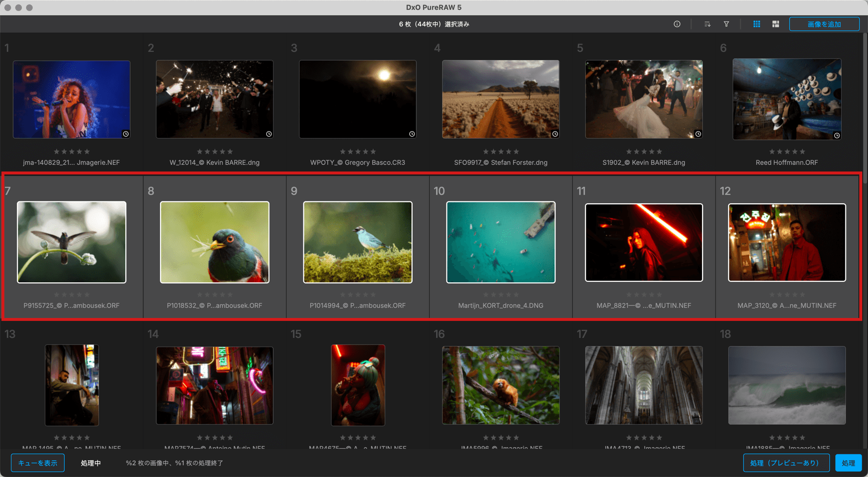
Task: Open the filter funnel icon
Action: tap(726, 24)
